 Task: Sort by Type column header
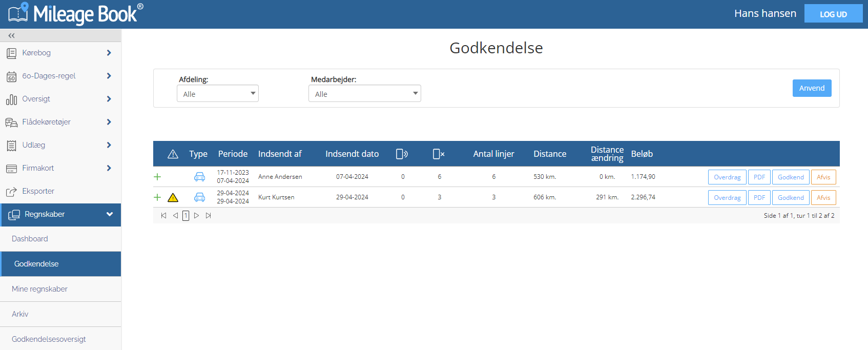(x=198, y=154)
